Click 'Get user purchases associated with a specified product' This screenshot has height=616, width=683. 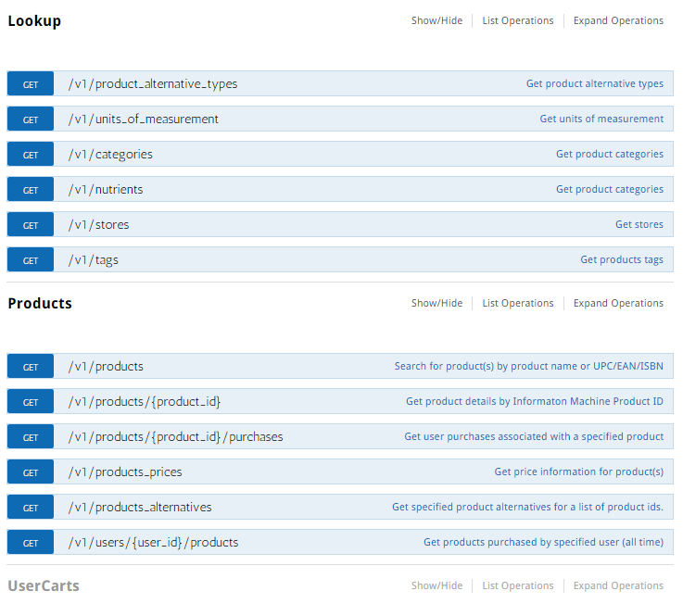pos(534,436)
